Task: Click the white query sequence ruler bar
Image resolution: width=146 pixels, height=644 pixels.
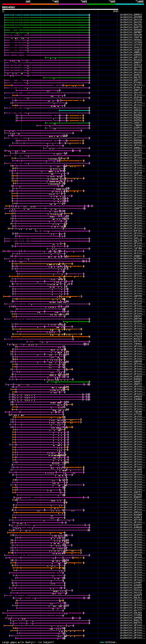Action: click(60, 10)
